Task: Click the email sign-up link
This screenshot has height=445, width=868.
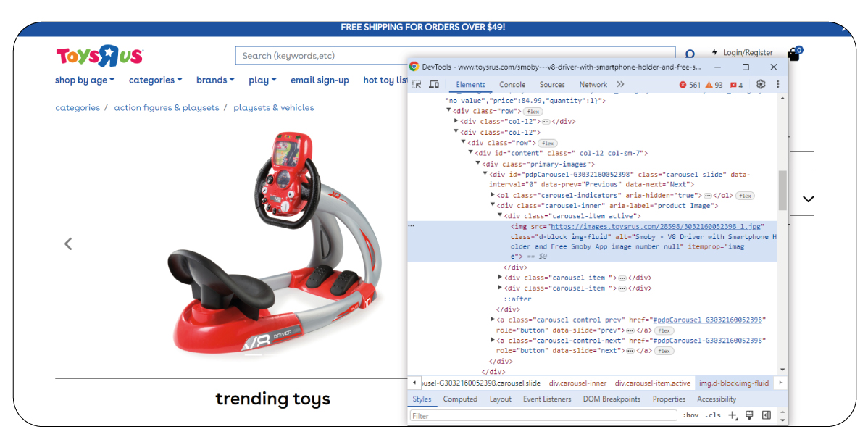Action: pyautogui.click(x=320, y=80)
